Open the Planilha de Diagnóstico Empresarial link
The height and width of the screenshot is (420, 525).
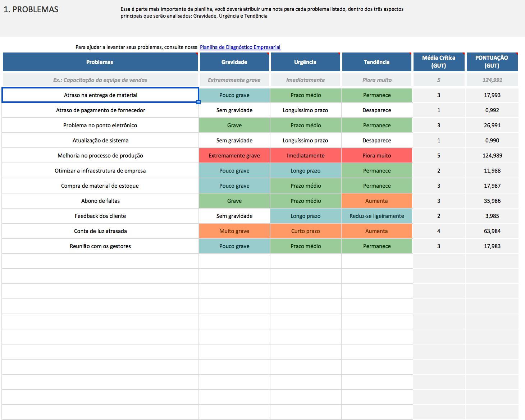point(240,47)
